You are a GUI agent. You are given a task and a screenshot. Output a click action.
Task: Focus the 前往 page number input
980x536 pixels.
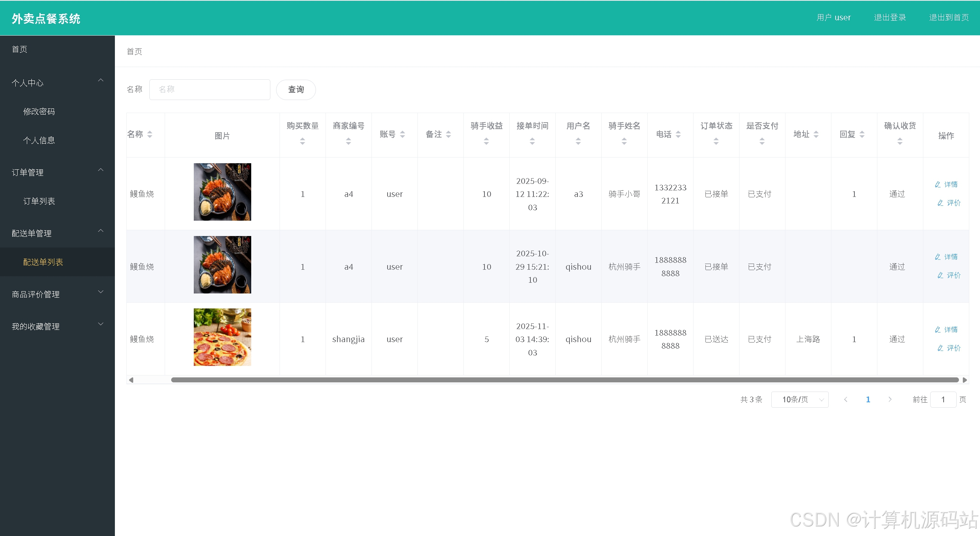[x=943, y=400]
